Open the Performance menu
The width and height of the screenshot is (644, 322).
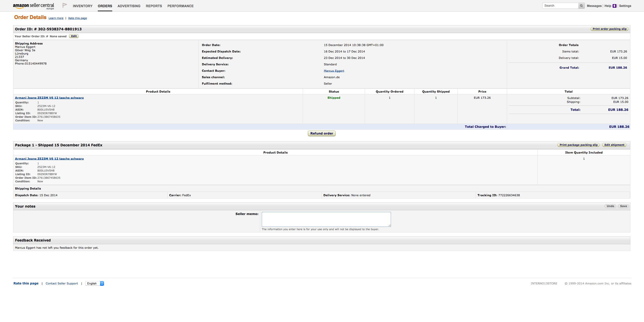[x=180, y=6]
